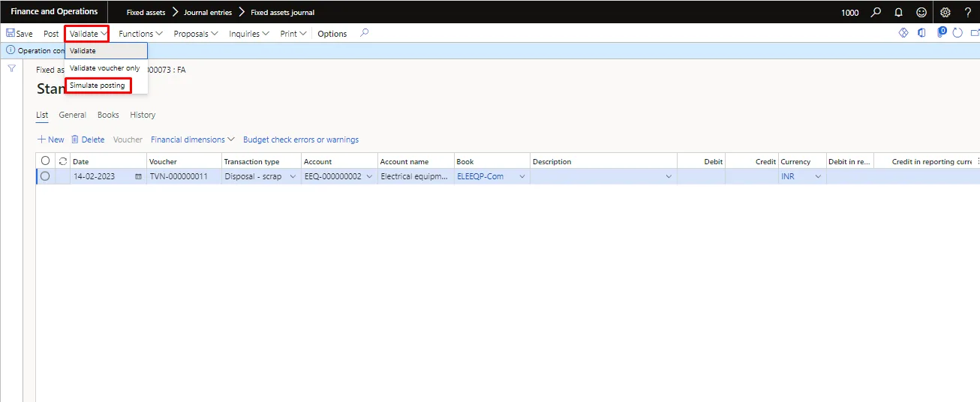Click the action pane search magnifier
This screenshot has width=980, height=402.
point(365,33)
